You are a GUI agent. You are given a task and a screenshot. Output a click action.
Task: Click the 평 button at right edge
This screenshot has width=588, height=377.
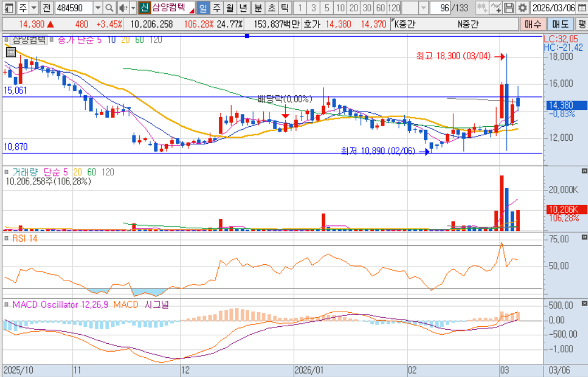[x=582, y=24]
